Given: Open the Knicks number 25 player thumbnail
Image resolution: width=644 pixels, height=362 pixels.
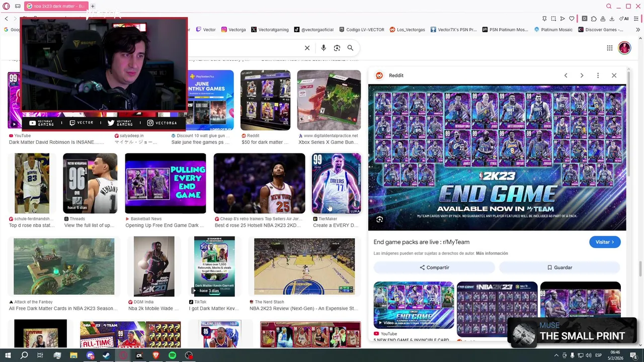Looking at the screenshot, I should pos(259,184).
